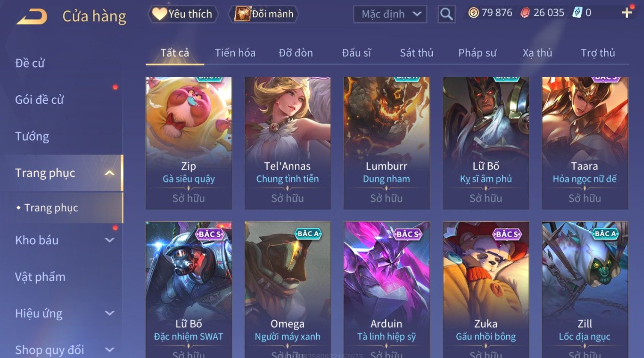Image resolution: width=644 pixels, height=358 pixels.
Task: Collapse the Trang phục sidebar section
Action: click(x=109, y=173)
